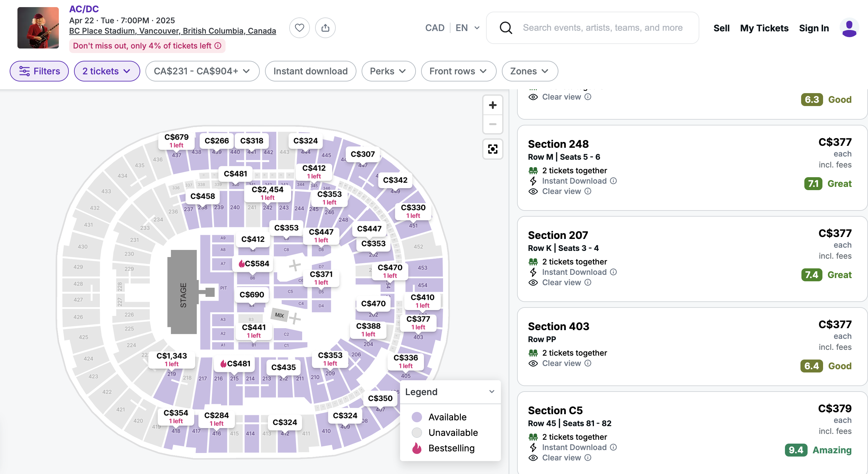Screen dimensions: 868x474
Task: Open the Front rows filter
Action: pyautogui.click(x=458, y=71)
